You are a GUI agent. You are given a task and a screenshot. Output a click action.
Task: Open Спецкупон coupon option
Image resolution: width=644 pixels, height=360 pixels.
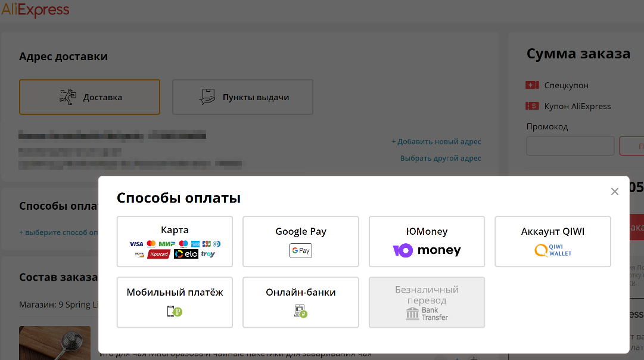pyautogui.click(x=566, y=85)
